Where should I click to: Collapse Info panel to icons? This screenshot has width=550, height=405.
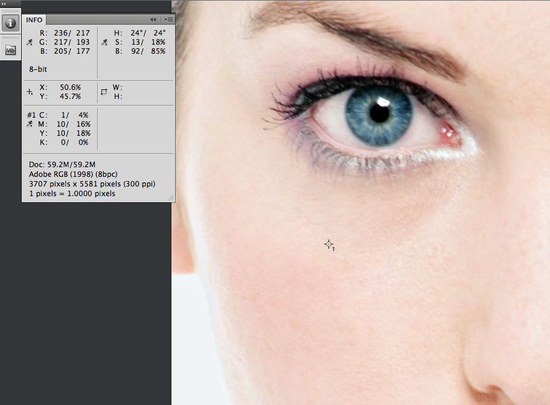pos(153,20)
